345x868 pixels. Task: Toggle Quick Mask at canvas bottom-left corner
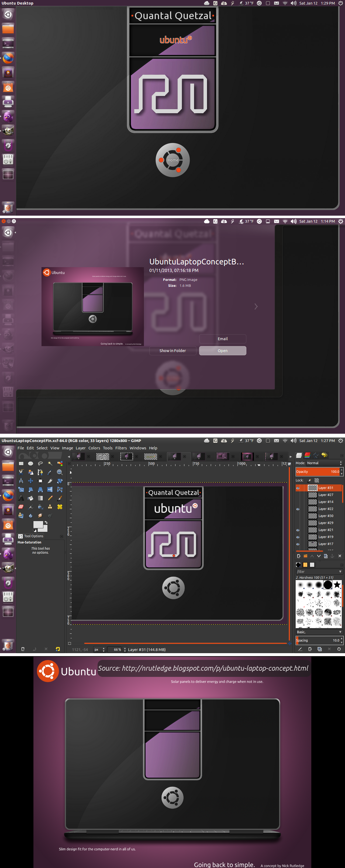(x=70, y=643)
